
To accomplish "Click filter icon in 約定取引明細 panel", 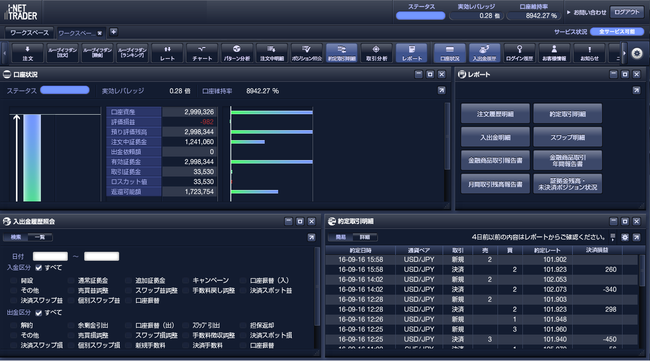I will (x=613, y=237).
